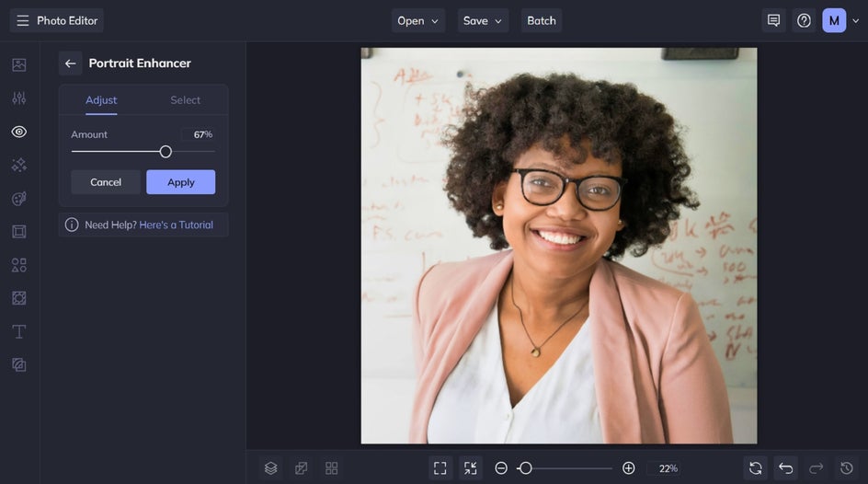The height and width of the screenshot is (484, 868).
Task: Switch to the Adjust tab
Action: click(x=101, y=100)
